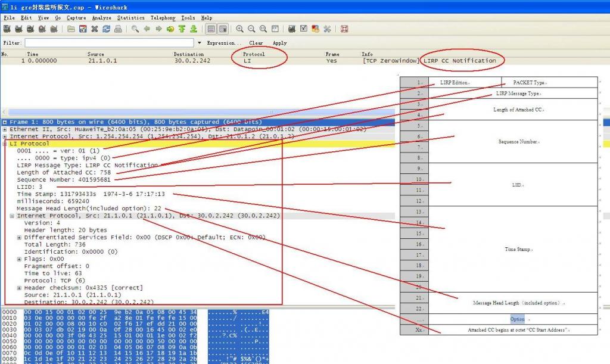Select the "Length of Attached CC: 758" row

coord(64,173)
